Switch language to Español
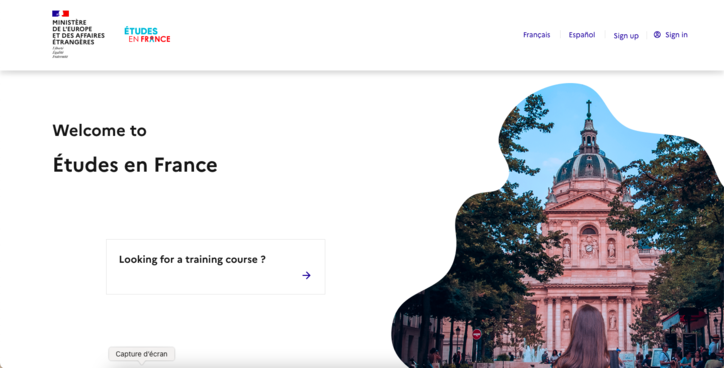The image size is (724, 368). pos(582,35)
